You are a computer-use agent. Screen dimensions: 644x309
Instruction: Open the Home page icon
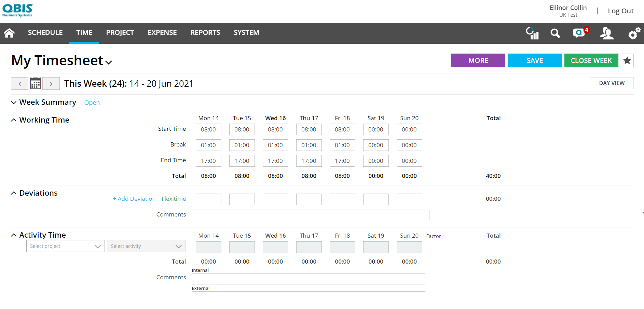(x=9, y=33)
